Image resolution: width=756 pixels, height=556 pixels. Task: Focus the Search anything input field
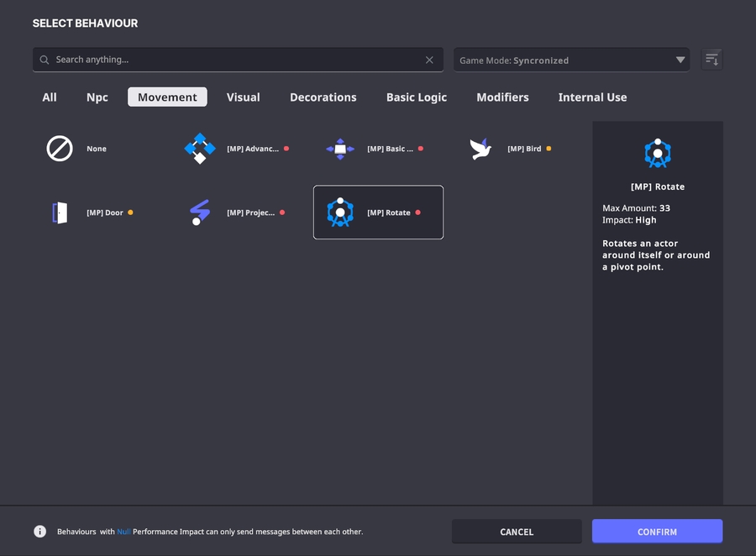235,60
